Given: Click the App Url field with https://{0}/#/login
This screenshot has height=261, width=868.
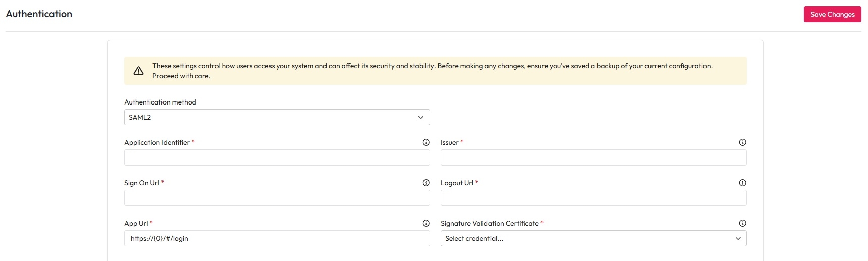Looking at the screenshot, I should tap(277, 238).
